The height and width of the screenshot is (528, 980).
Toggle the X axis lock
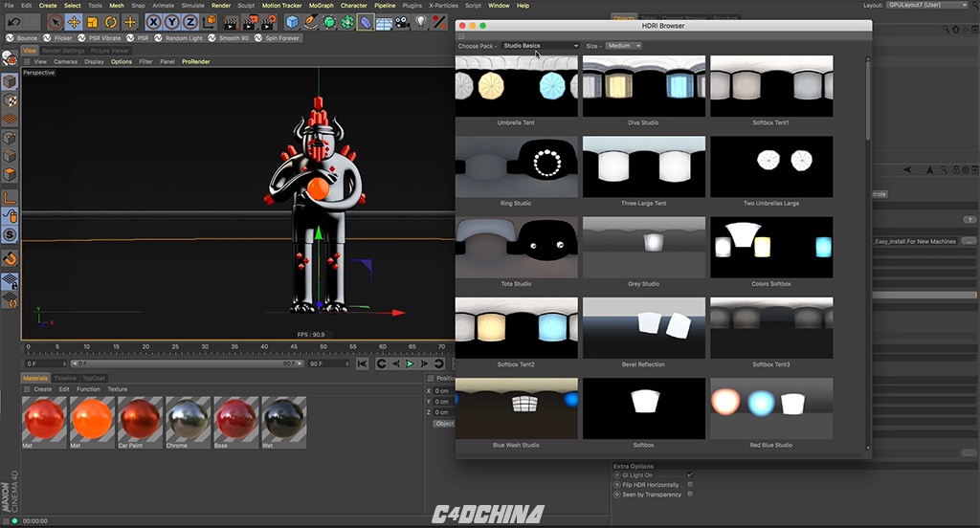[153, 23]
